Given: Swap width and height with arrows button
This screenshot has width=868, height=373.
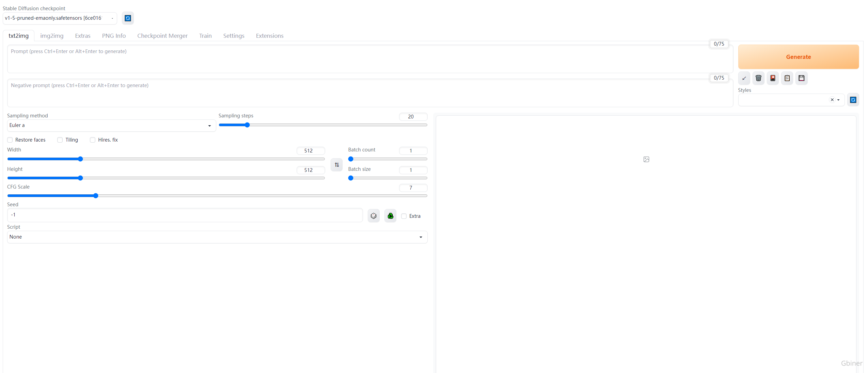Looking at the screenshot, I should pyautogui.click(x=336, y=165).
